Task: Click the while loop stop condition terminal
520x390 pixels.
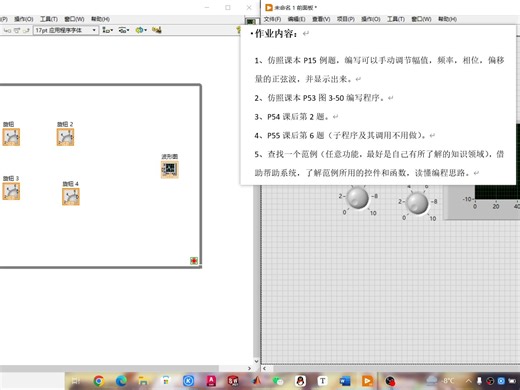Action: coord(194,261)
